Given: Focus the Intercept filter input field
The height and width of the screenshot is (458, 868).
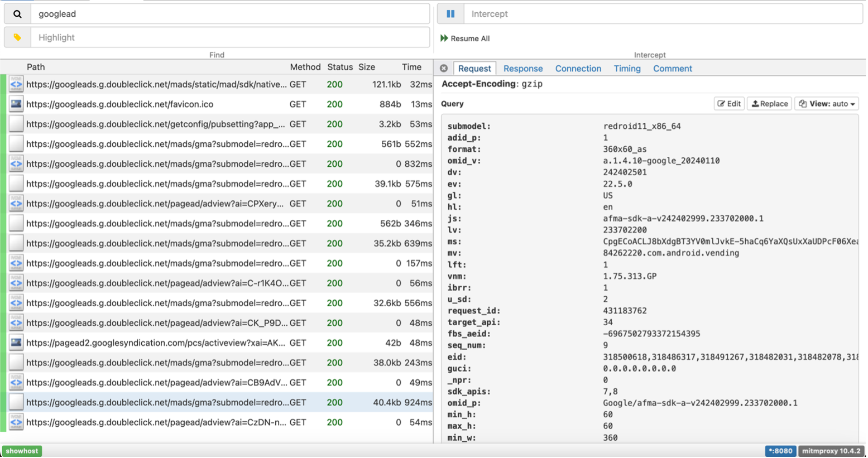Looking at the screenshot, I should click(x=663, y=14).
